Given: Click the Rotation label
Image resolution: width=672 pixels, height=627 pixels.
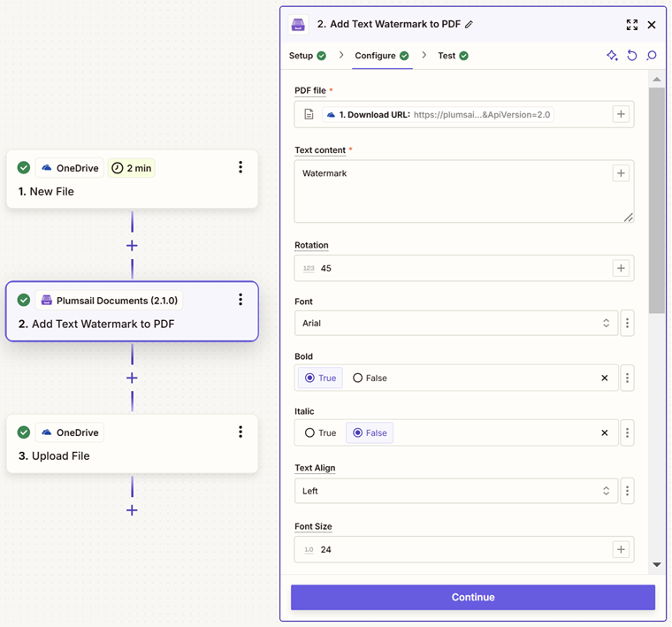Looking at the screenshot, I should click(311, 245).
